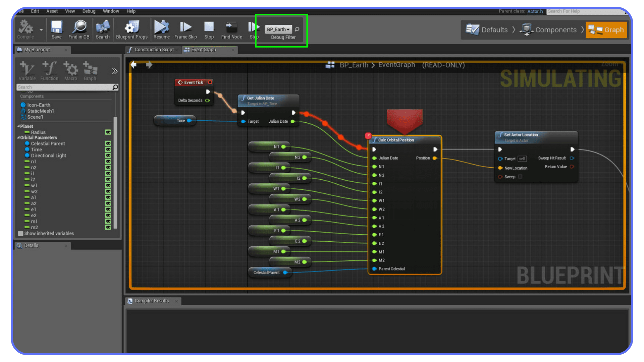
Task: Collapse the Orbital Parameters category
Action: click(x=19, y=137)
